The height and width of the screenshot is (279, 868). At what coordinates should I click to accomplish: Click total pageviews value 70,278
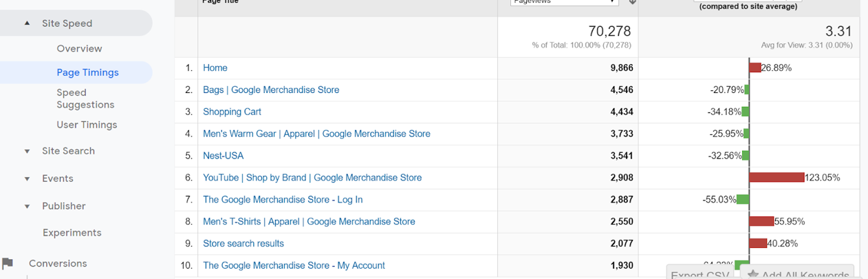[609, 32]
